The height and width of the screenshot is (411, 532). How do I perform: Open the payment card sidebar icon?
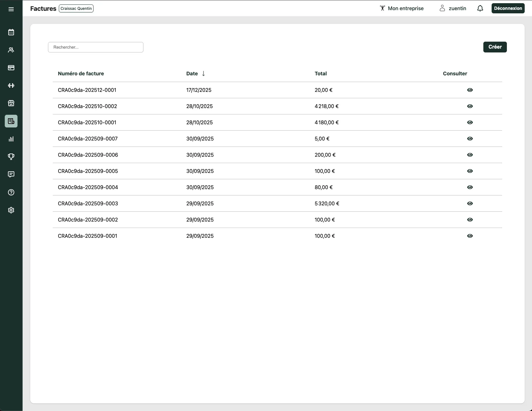click(11, 68)
